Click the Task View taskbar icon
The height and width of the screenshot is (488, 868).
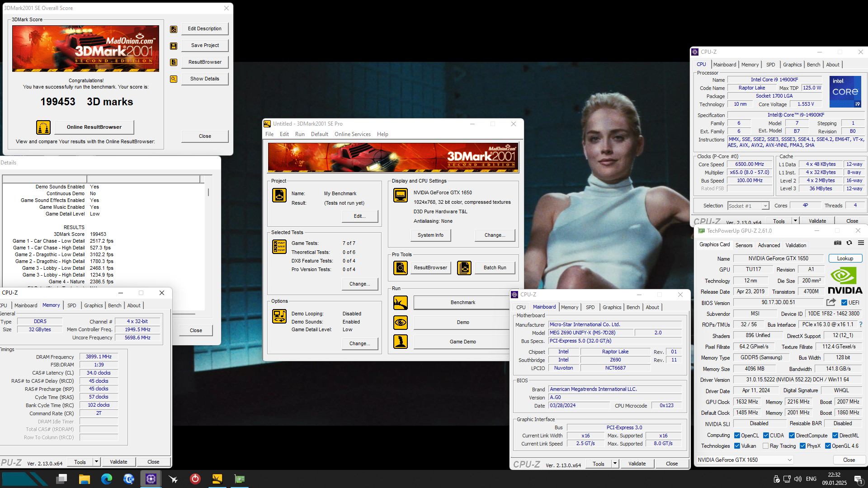pos(62,479)
